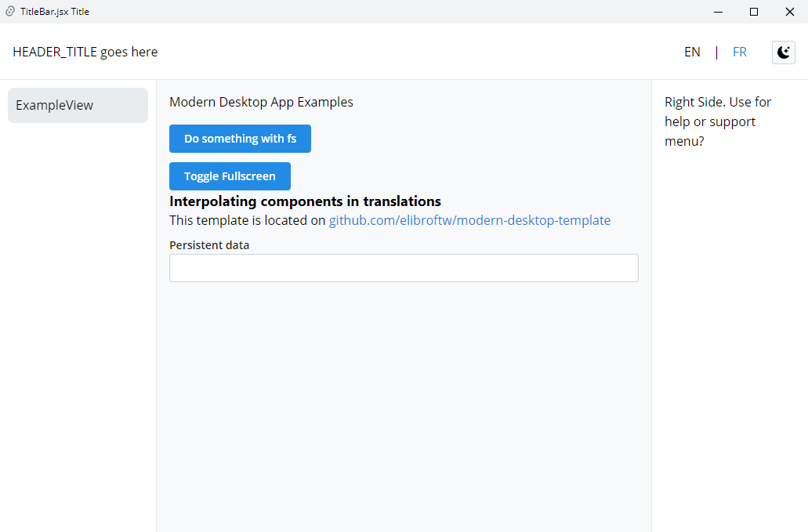Screen dimensions: 808x532
Task: Click the Interpolating components in translations heading
Action: coord(305,201)
